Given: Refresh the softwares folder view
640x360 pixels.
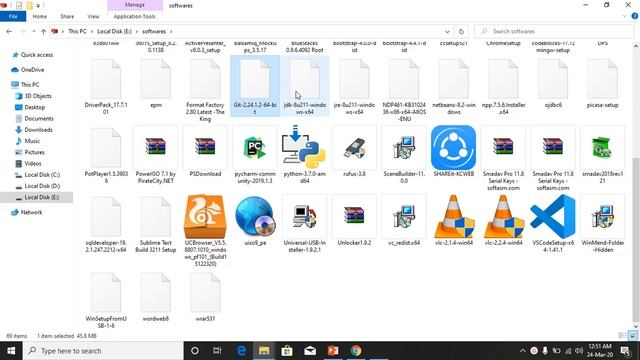Looking at the screenshot, I should point(461,31).
